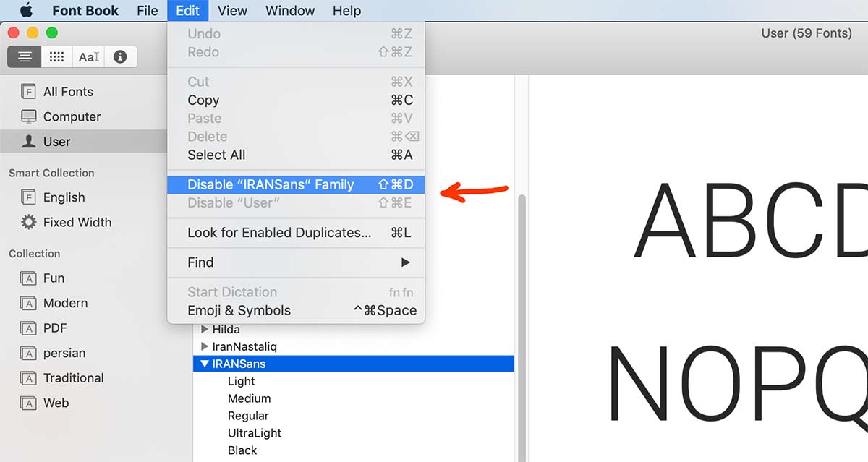Open the Fun collection icon
The height and width of the screenshot is (462, 868).
29,278
